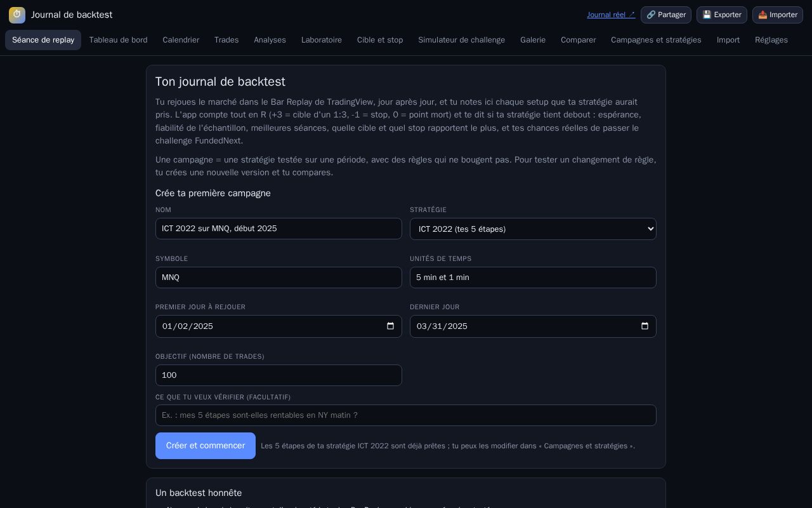Go to the Calendrier tab
812x508 pixels.
pyautogui.click(x=181, y=40)
